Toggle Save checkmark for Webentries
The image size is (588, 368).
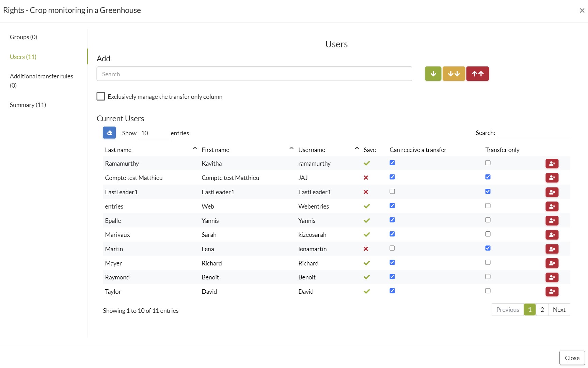[x=366, y=206]
